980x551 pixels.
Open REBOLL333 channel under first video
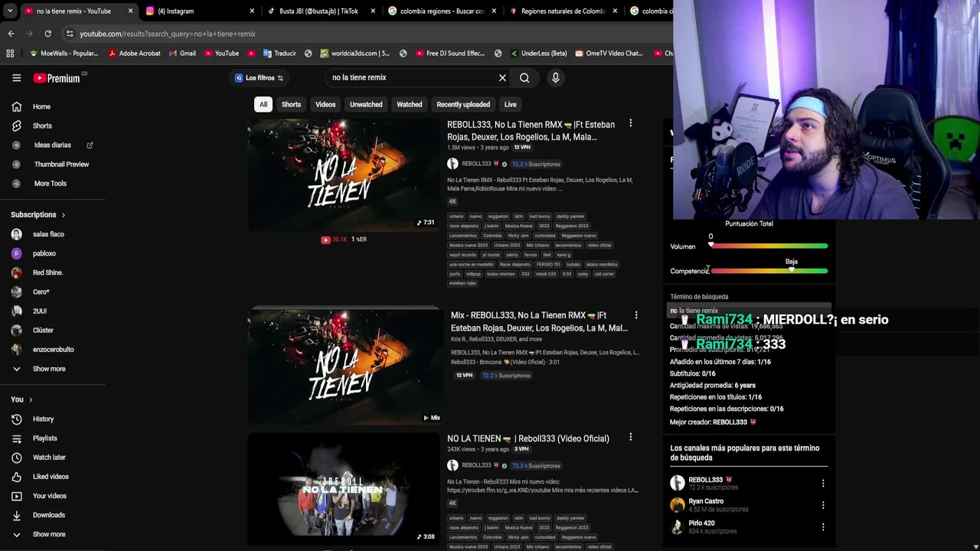click(x=476, y=164)
